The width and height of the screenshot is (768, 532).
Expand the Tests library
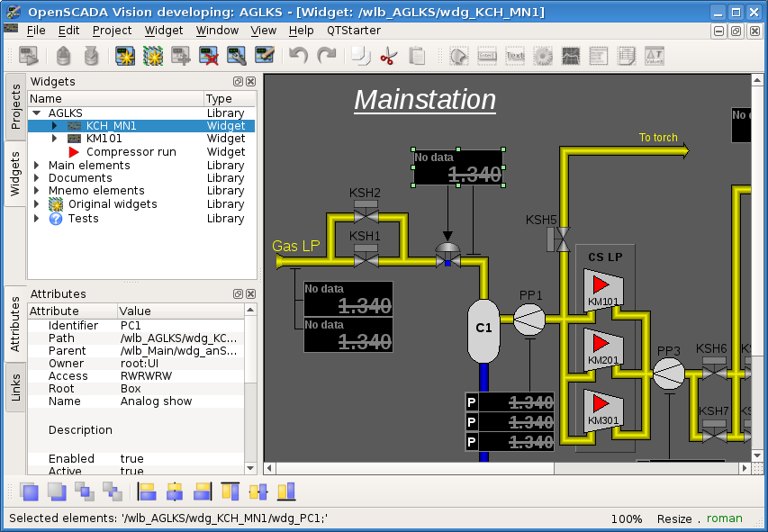click(37, 219)
